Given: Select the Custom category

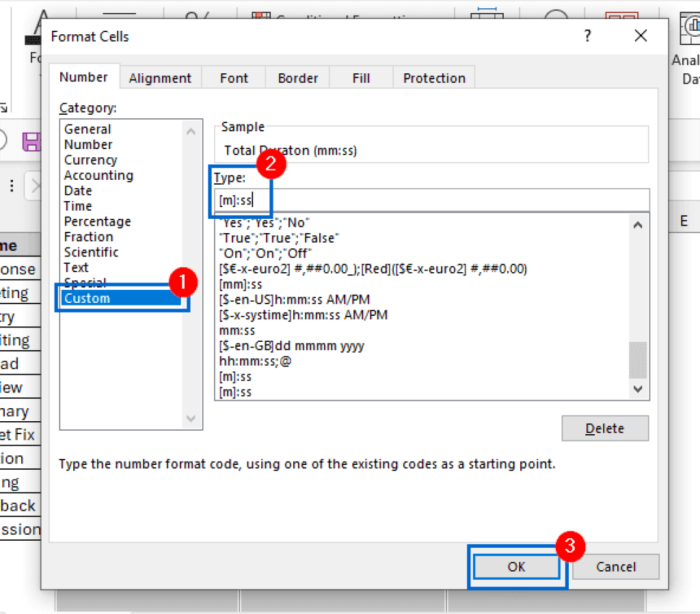Looking at the screenshot, I should pos(87,297).
